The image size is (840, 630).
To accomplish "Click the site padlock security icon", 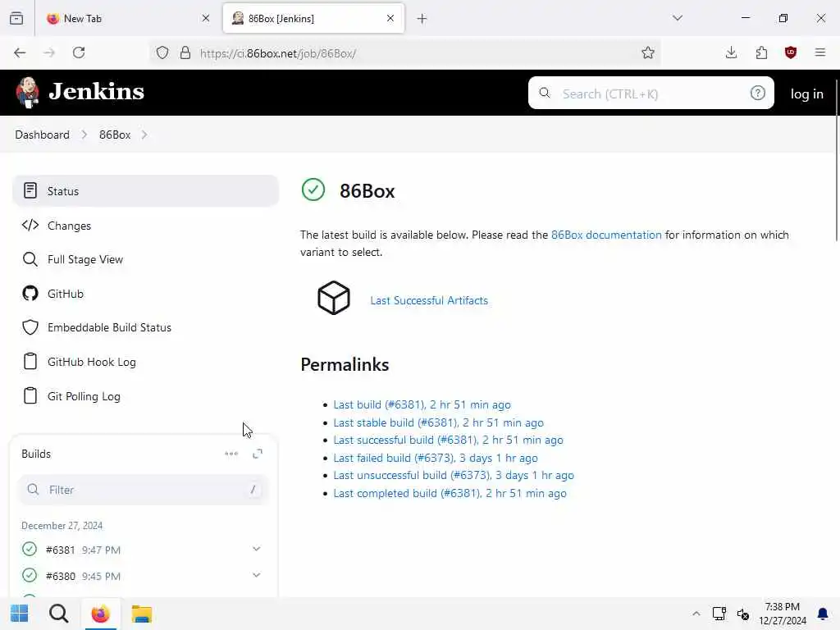I will pyautogui.click(x=185, y=52).
